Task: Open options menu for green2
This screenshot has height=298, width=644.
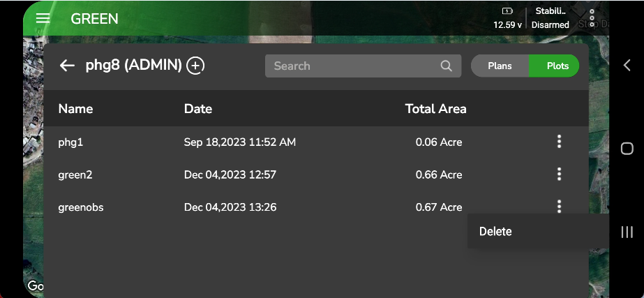Action: (x=559, y=174)
